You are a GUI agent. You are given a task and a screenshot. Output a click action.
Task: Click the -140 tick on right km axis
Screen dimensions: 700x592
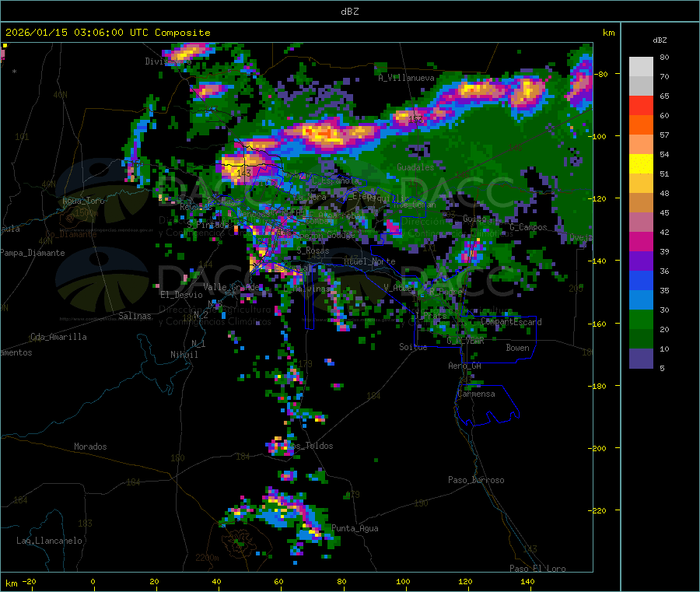(x=599, y=261)
